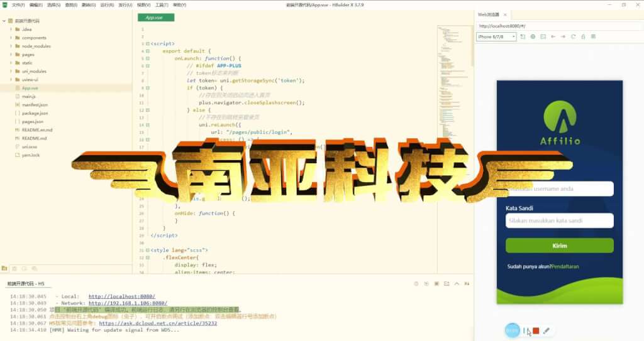The width and height of the screenshot is (644, 341).
Task: Open the 工具(T) menu
Action: click(x=162, y=5)
